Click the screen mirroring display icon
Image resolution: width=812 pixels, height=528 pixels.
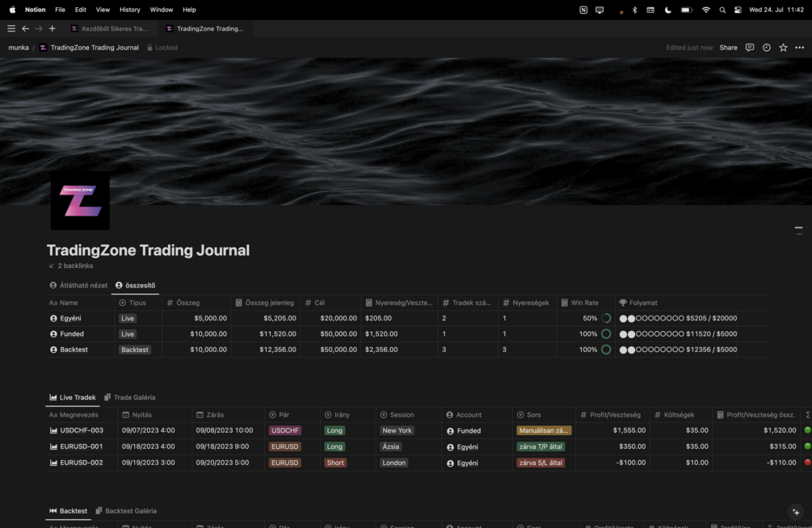coord(600,10)
